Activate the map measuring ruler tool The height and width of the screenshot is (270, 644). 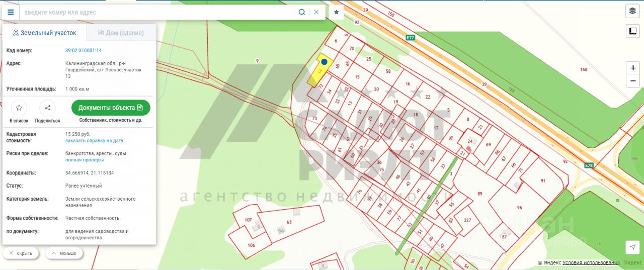632,31
